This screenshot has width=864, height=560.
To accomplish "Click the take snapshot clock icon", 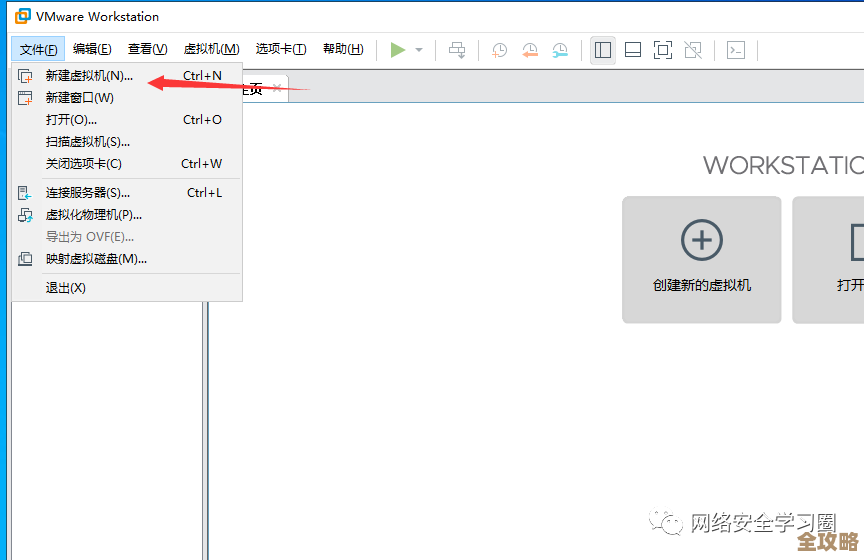I will (499, 50).
